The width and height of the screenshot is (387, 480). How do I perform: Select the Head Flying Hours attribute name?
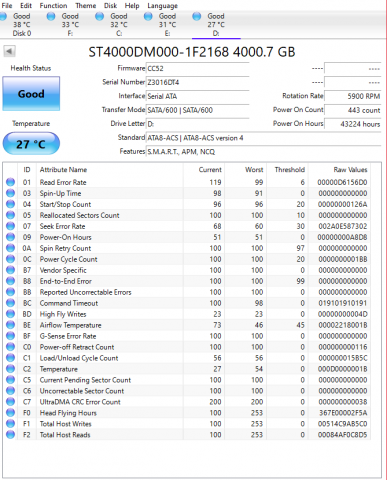(68, 413)
